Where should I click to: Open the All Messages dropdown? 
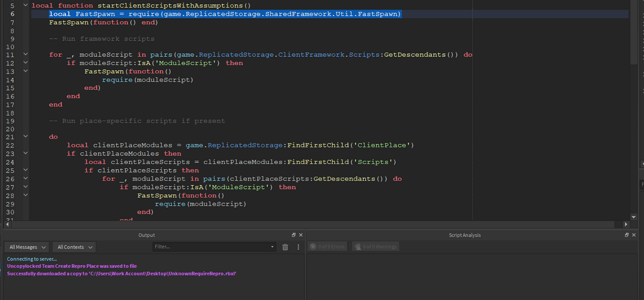coord(26,247)
